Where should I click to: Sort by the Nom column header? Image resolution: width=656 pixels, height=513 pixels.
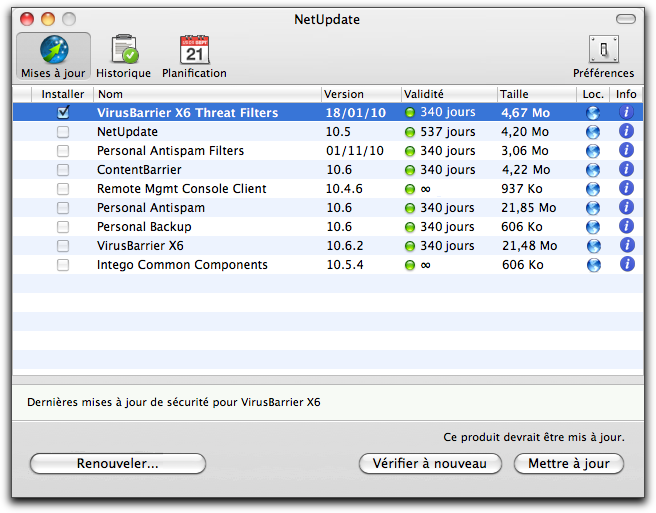point(208,94)
